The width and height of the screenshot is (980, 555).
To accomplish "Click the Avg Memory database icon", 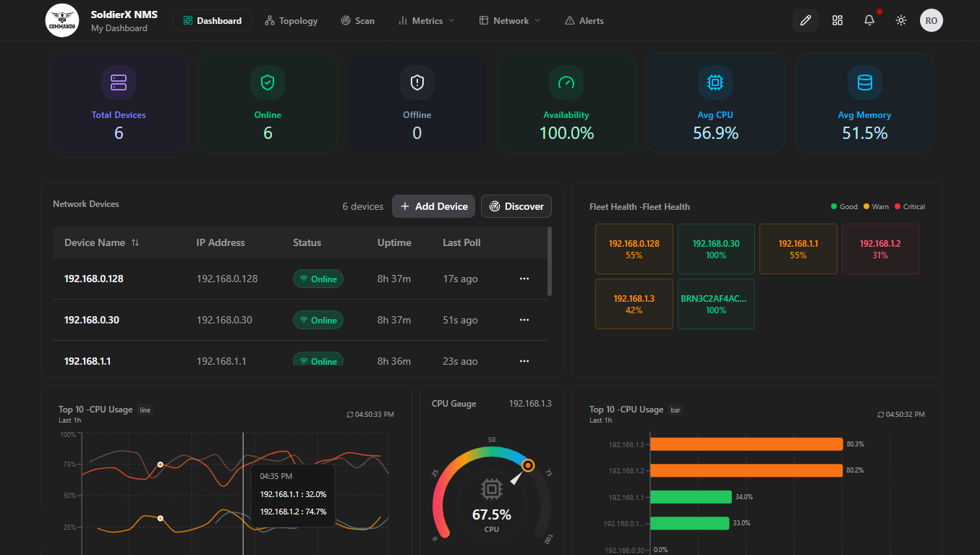I will click(865, 82).
